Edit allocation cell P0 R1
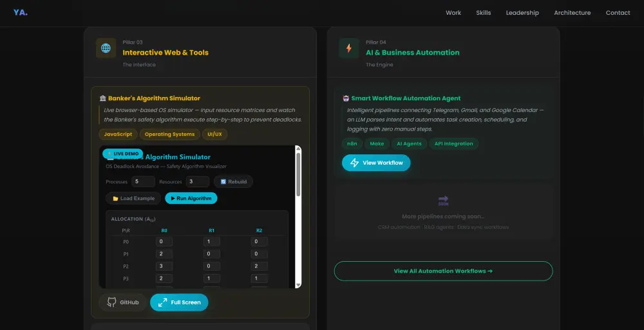This screenshot has height=330, width=644. point(211,242)
